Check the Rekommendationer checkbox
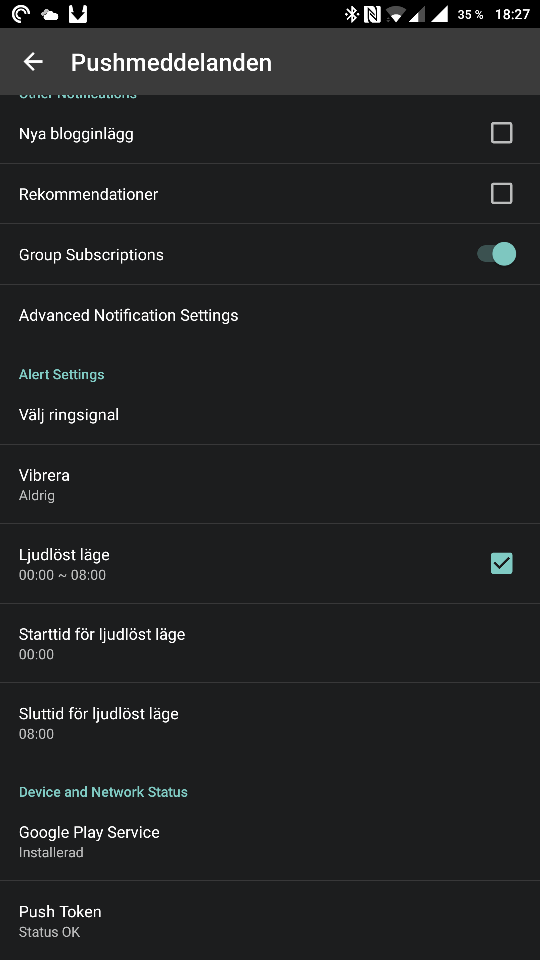Screen dimensions: 540x960 (x=501, y=193)
